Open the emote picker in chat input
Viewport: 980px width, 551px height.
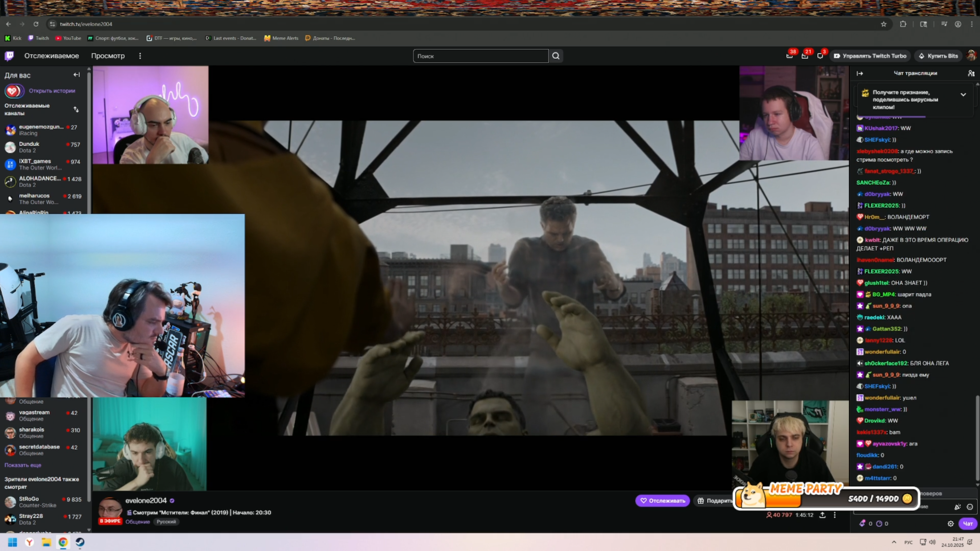click(x=970, y=507)
